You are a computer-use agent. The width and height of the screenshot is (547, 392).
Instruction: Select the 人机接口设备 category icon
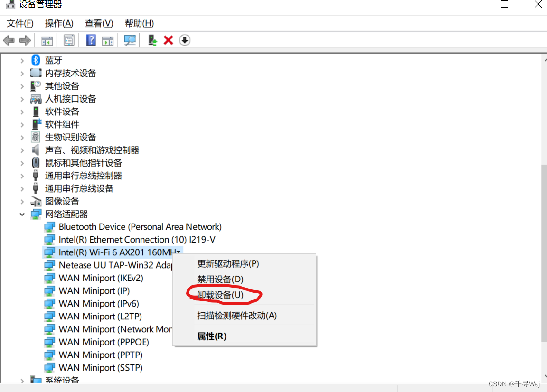click(36, 99)
